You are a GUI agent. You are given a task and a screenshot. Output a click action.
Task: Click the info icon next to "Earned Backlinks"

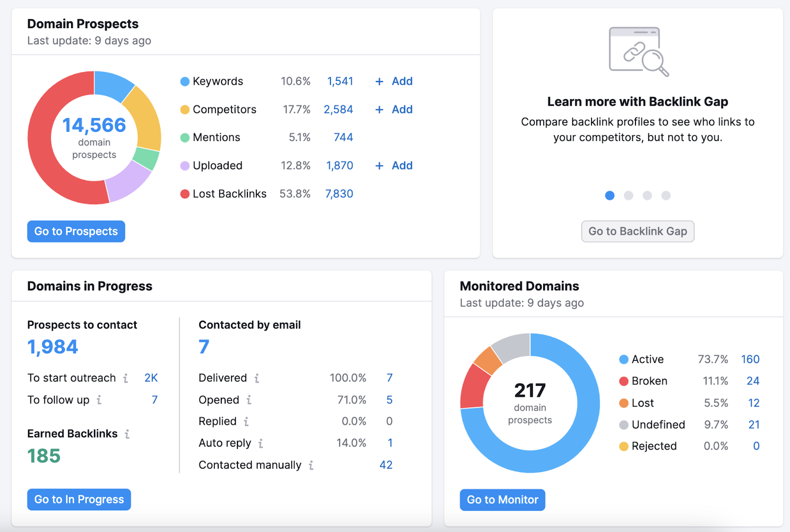click(127, 434)
